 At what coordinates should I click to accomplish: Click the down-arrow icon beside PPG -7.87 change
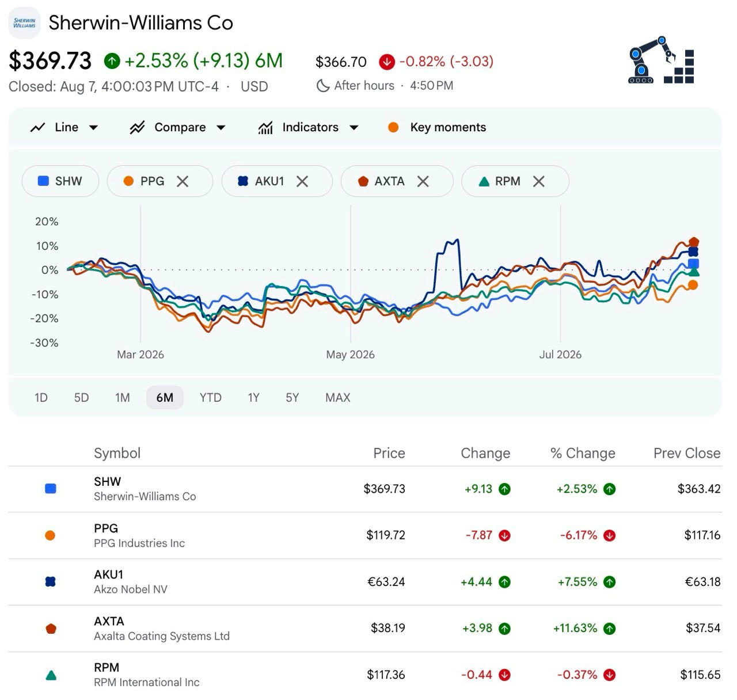505,535
